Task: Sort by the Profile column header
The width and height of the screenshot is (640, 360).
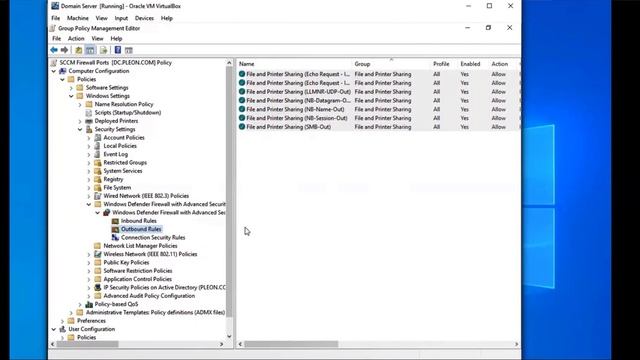Action: [444, 64]
